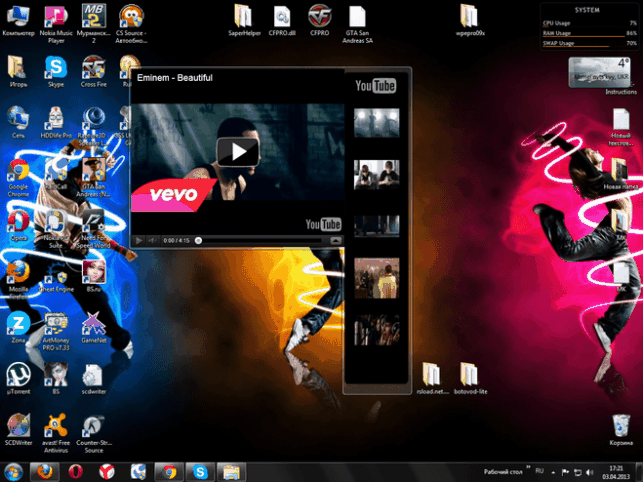
Task: Open the Recycle Bin (Корзина)
Action: pos(621,430)
